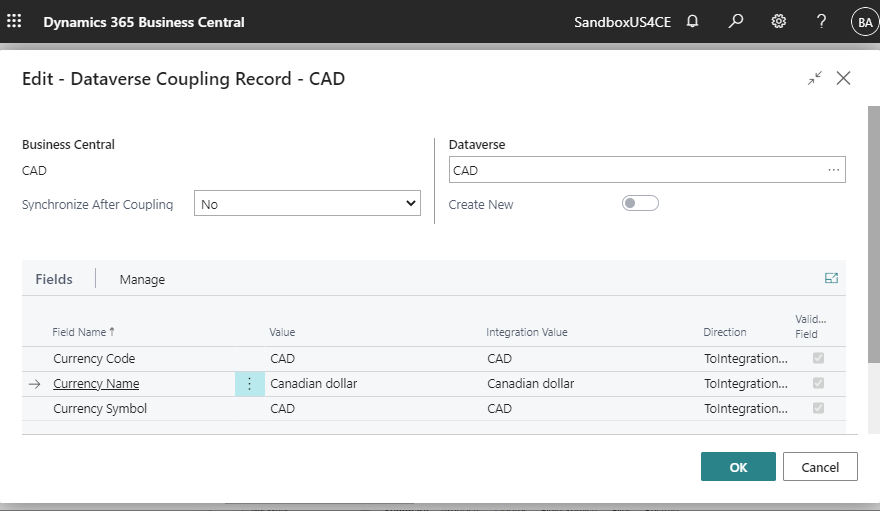The width and height of the screenshot is (880, 511).
Task: Toggle the Create New switch
Action: tap(640, 203)
